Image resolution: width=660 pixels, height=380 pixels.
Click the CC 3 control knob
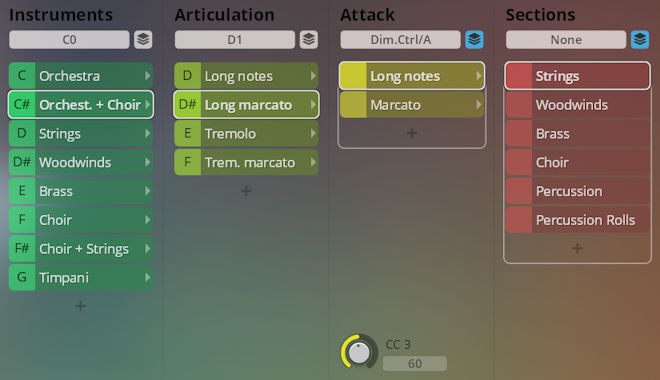coord(359,353)
